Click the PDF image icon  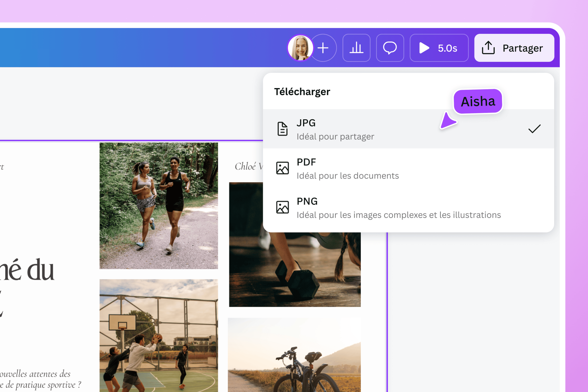pos(283,168)
